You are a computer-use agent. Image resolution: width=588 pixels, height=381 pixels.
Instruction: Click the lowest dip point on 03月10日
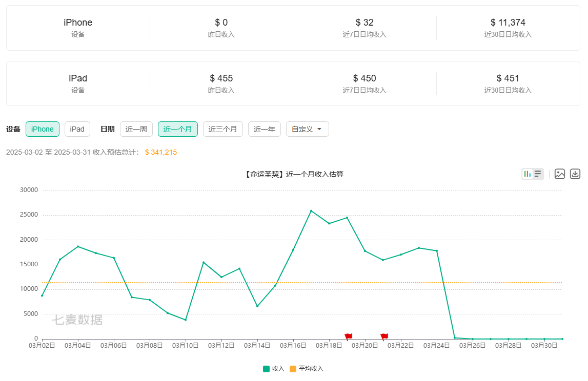pyautogui.click(x=186, y=320)
